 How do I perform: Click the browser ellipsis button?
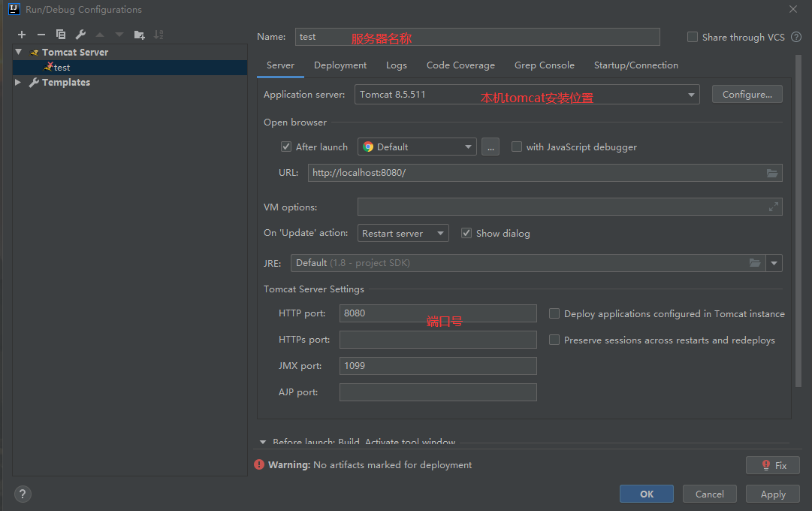491,147
